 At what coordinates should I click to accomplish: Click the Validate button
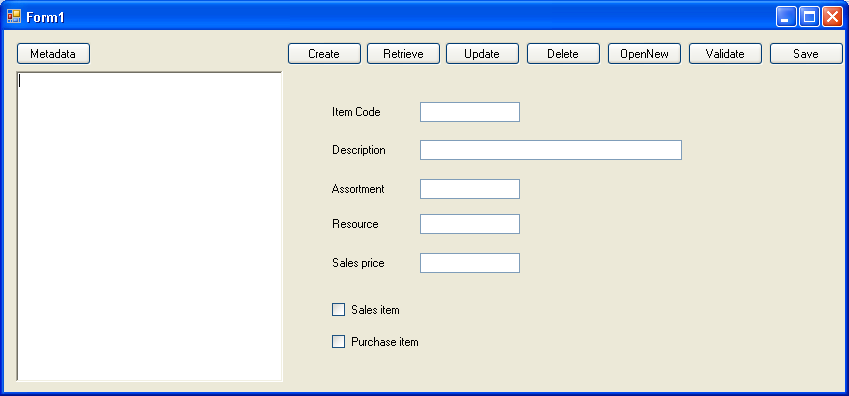point(725,54)
